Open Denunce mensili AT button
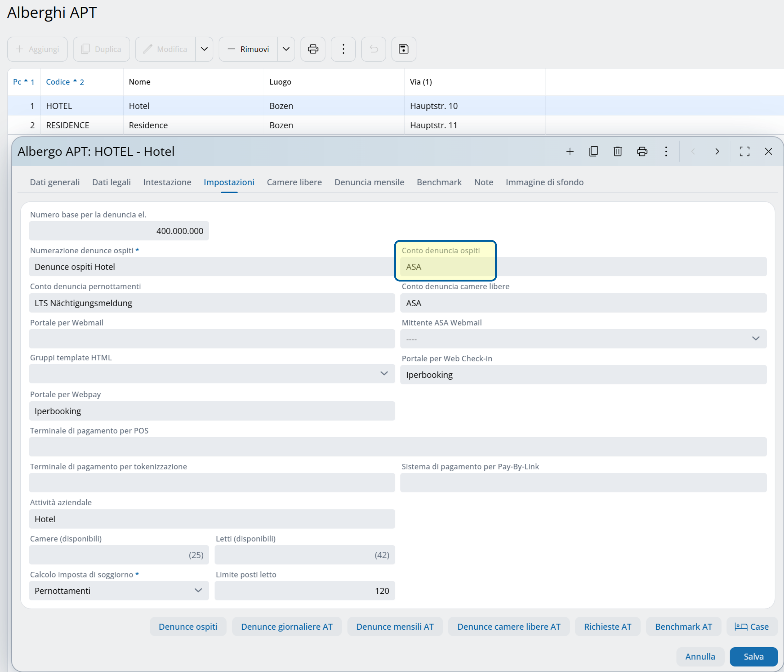Image resolution: width=784 pixels, height=672 pixels. point(395,627)
